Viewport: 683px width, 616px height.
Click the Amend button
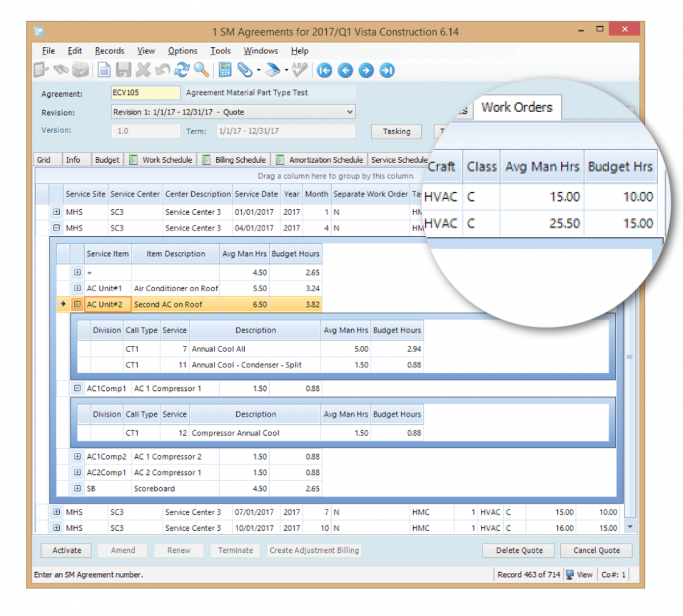click(x=123, y=550)
